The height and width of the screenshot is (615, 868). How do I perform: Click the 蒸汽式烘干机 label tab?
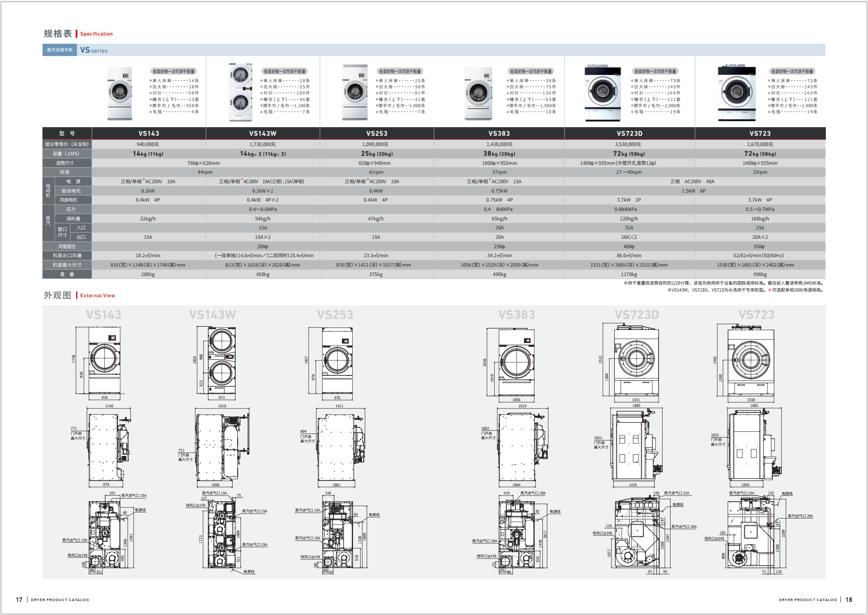pos(60,50)
